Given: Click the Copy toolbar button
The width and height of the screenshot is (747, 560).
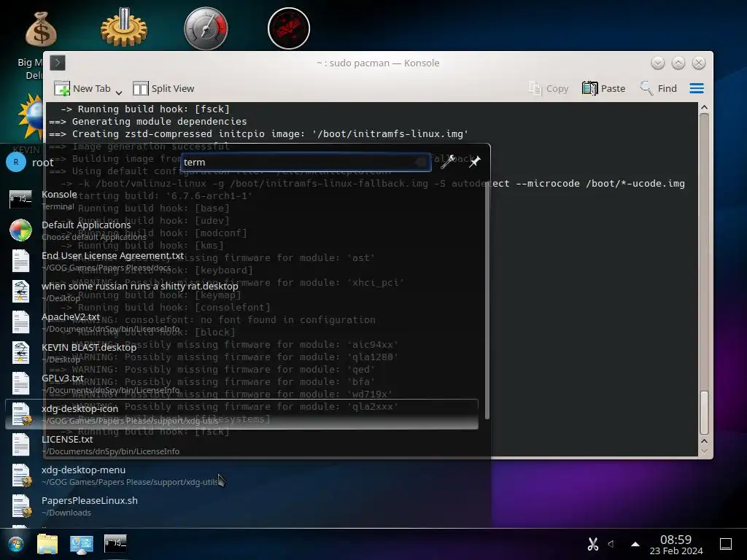Looking at the screenshot, I should click(549, 88).
